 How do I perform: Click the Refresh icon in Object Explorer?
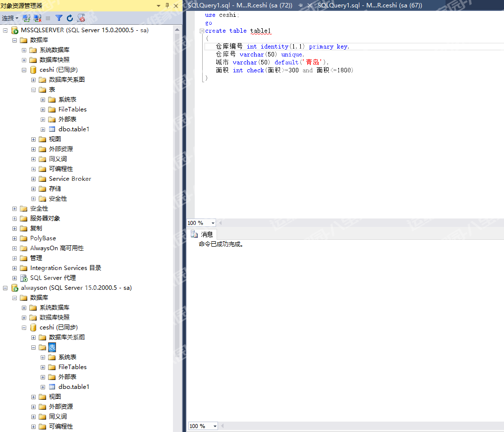pos(70,18)
